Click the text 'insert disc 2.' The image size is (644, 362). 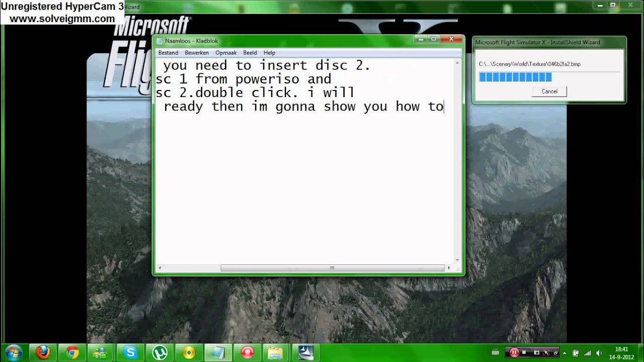315,65
